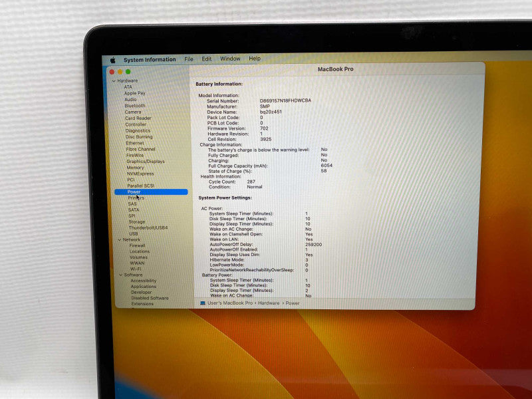Open the Apple menu
Image resolution: width=532 pixels, height=399 pixels.
112,61
